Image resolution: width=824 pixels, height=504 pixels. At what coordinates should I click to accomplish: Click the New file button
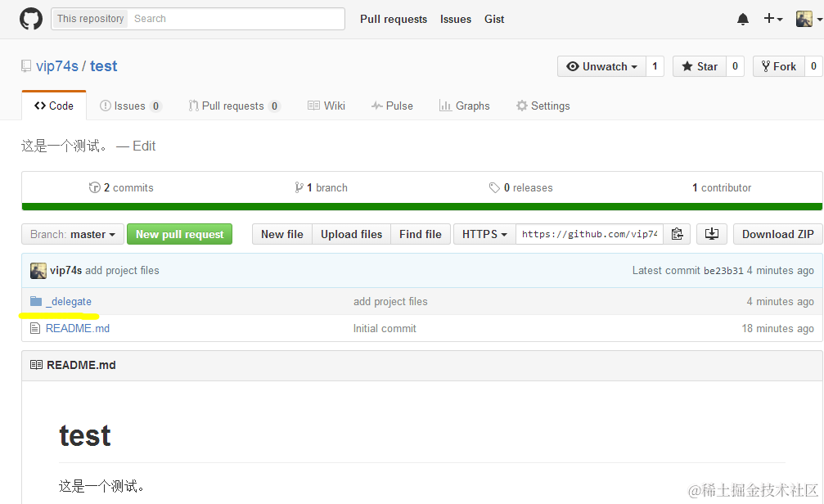coord(282,234)
